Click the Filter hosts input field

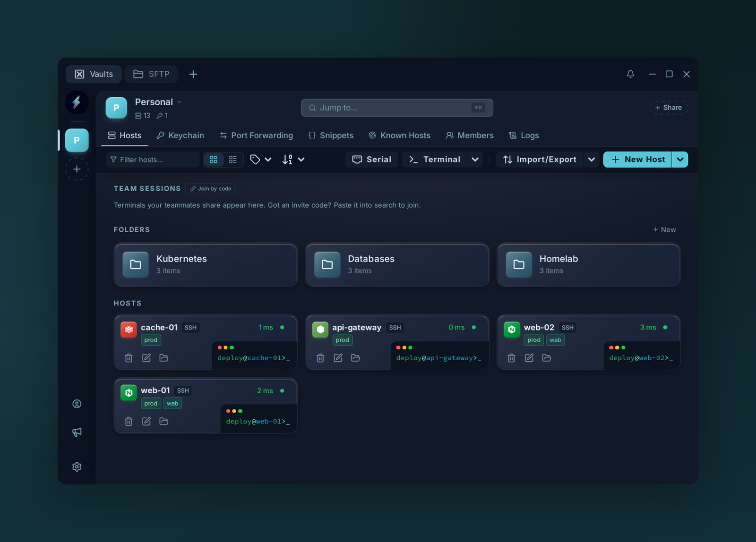(153, 160)
